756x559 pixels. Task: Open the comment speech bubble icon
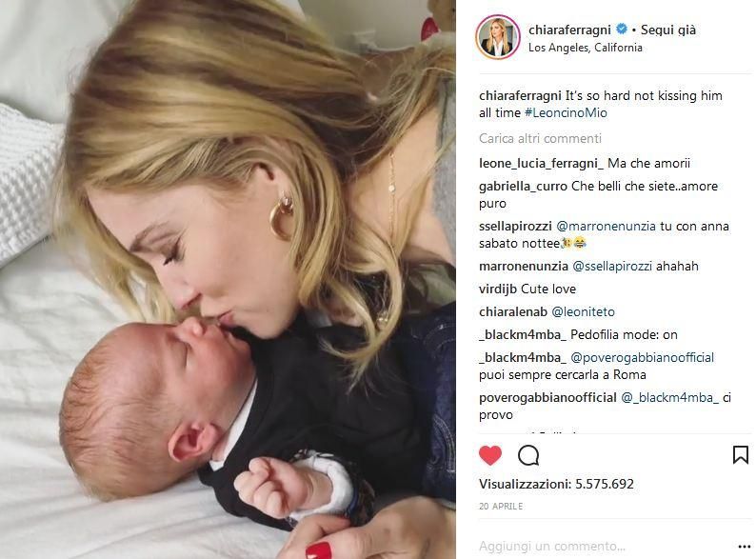point(528,455)
